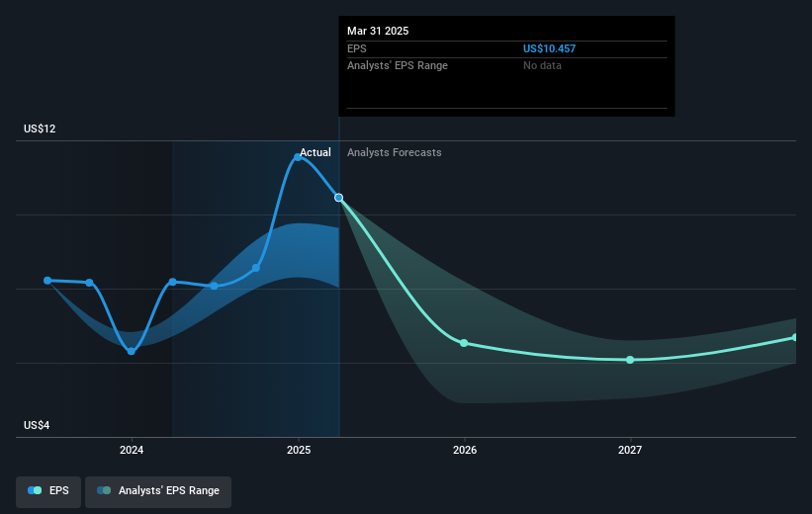
Task: Click the Mar 31 2025 tooltip date
Action: tap(378, 31)
